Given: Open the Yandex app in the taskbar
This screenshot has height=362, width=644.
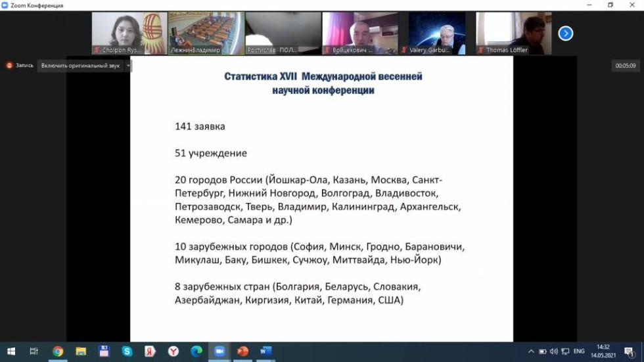Looking at the screenshot, I should tap(150, 351).
